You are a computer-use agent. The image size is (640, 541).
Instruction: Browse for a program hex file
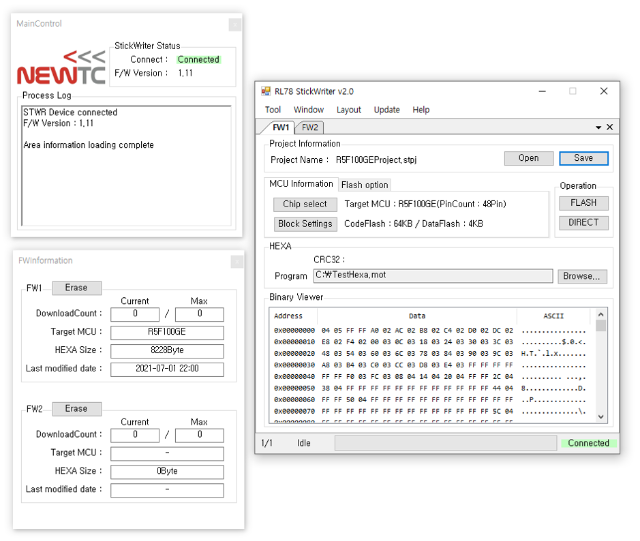tap(582, 276)
